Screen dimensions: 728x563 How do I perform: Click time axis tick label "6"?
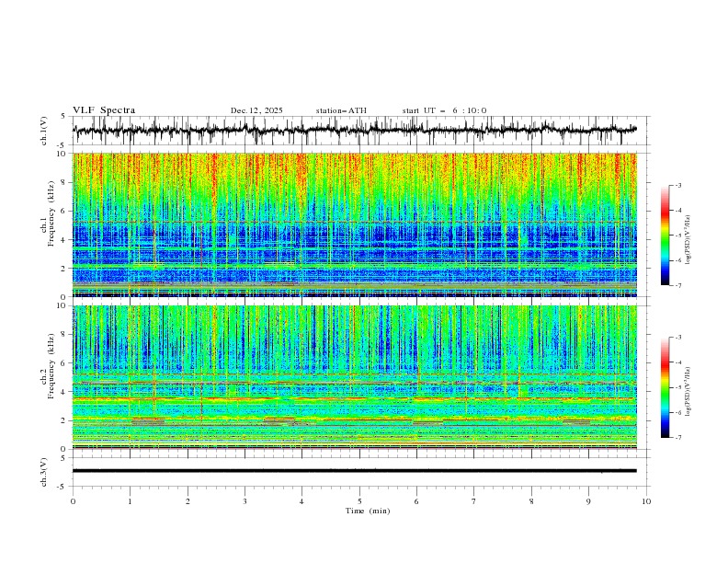coord(417,501)
